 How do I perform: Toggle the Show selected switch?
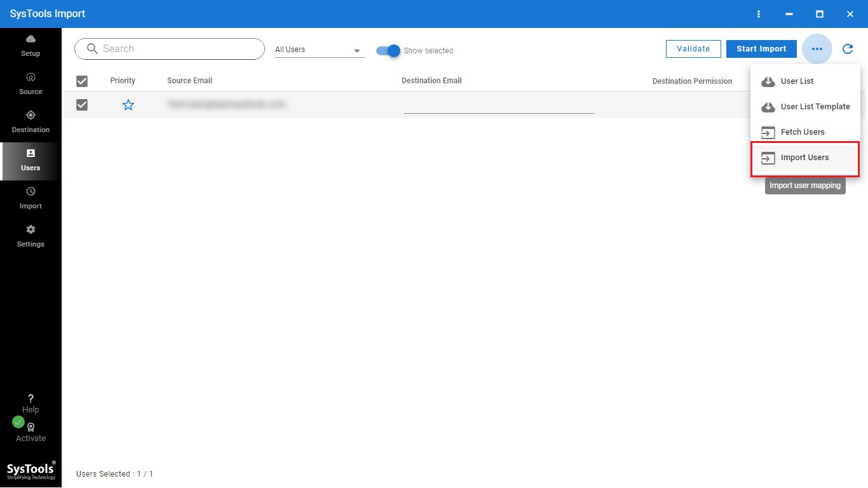click(388, 51)
